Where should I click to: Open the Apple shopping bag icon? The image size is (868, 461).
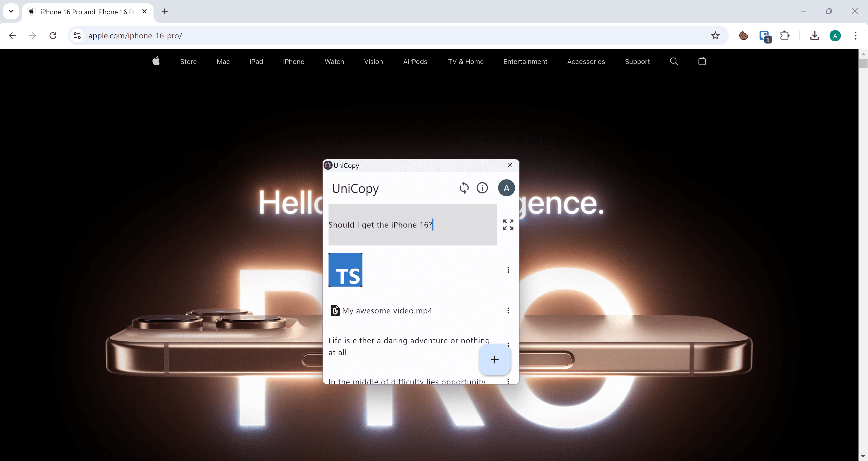point(702,61)
